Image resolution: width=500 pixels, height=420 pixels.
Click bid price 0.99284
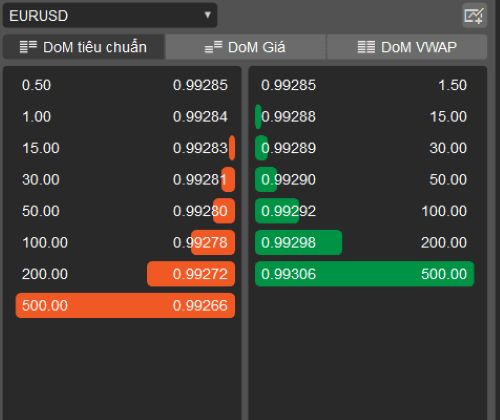(200, 117)
